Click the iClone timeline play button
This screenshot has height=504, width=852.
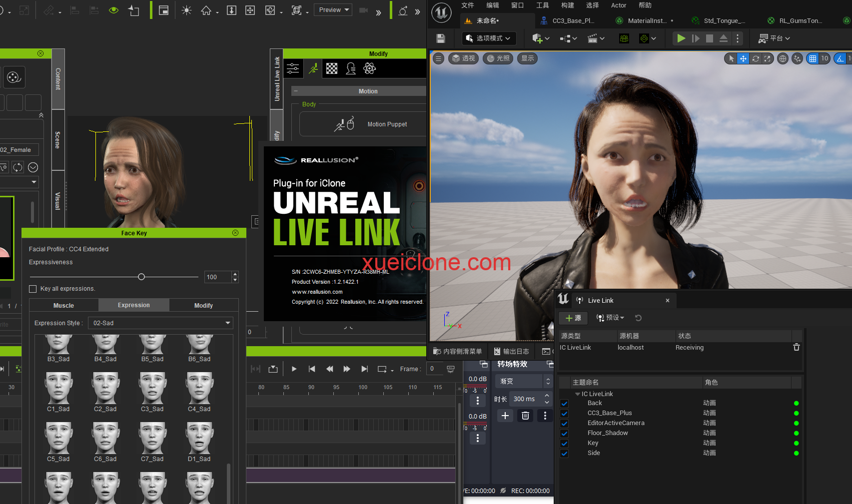294,369
